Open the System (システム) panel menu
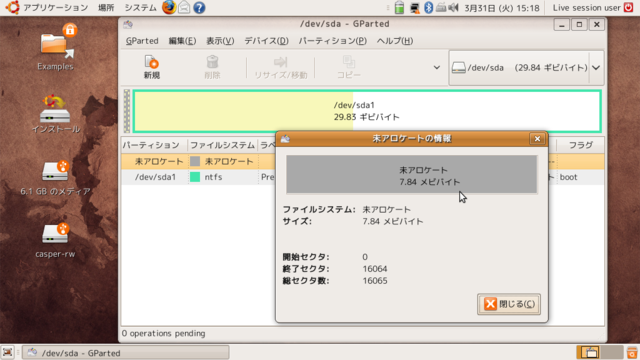The height and width of the screenshot is (360, 640). pyautogui.click(x=140, y=8)
